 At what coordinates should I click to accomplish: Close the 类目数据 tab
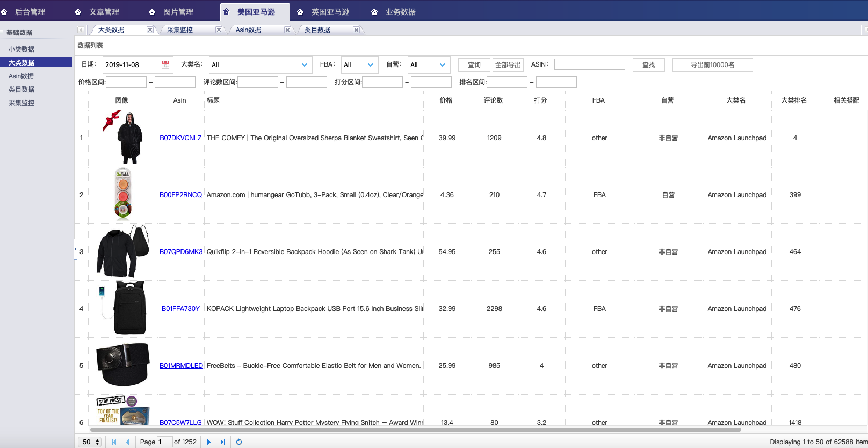point(356,30)
